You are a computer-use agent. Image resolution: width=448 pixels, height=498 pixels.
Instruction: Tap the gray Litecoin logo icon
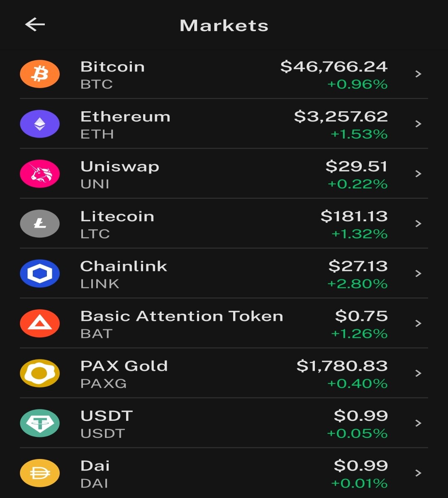tap(40, 224)
